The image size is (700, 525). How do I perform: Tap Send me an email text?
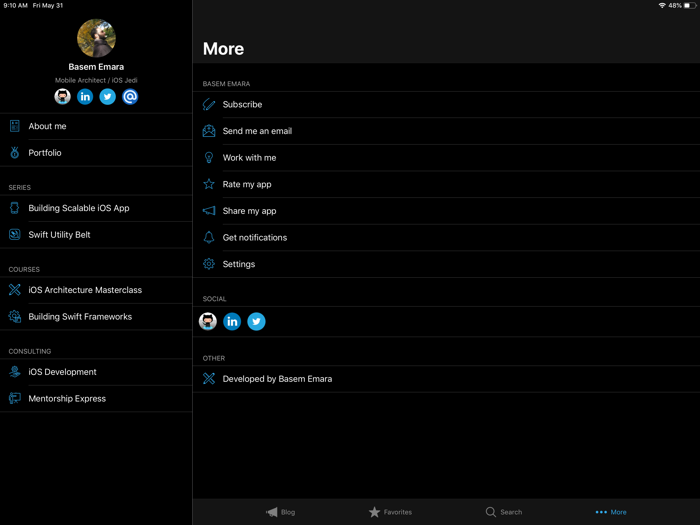point(257,131)
